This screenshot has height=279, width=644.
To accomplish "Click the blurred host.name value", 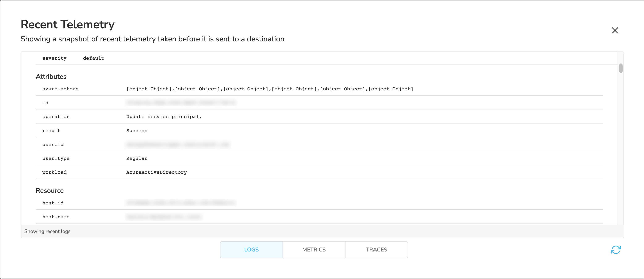I will pos(164,217).
